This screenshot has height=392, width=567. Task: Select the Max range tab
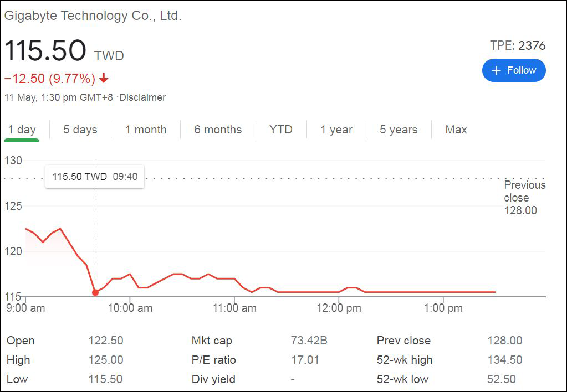[456, 130]
